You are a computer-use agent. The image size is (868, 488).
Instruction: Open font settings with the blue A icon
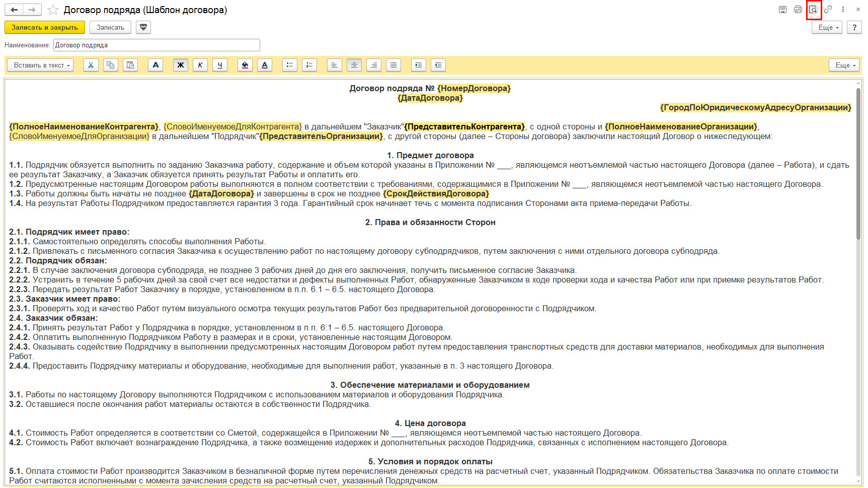click(155, 65)
